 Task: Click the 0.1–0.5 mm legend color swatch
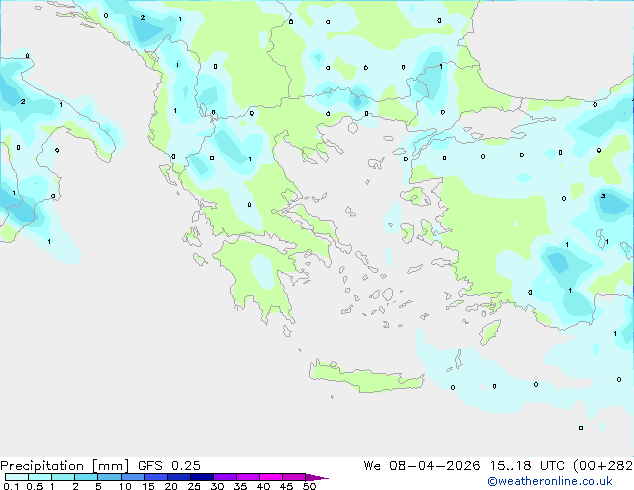17,477
